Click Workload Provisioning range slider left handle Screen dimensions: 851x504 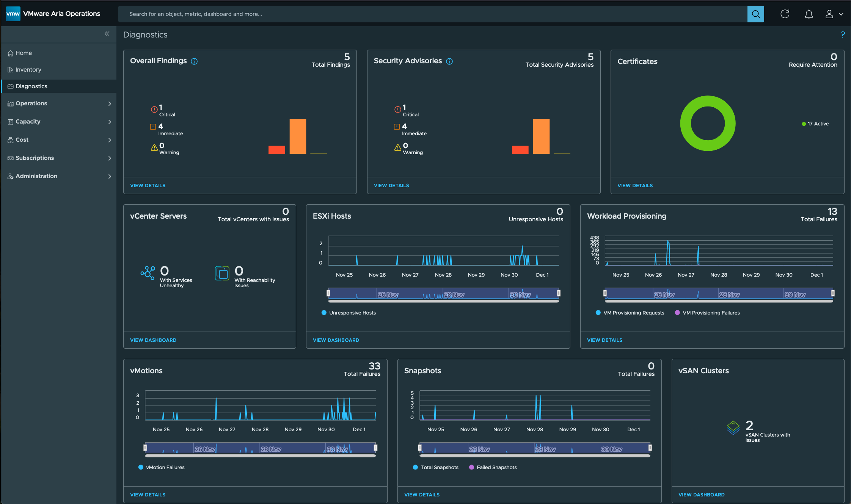(605, 293)
